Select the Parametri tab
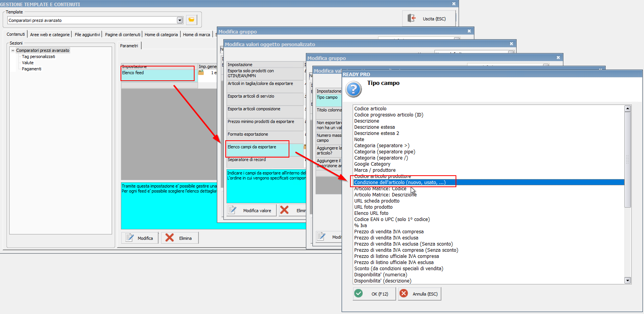This screenshot has height=314, width=644. coord(129,46)
